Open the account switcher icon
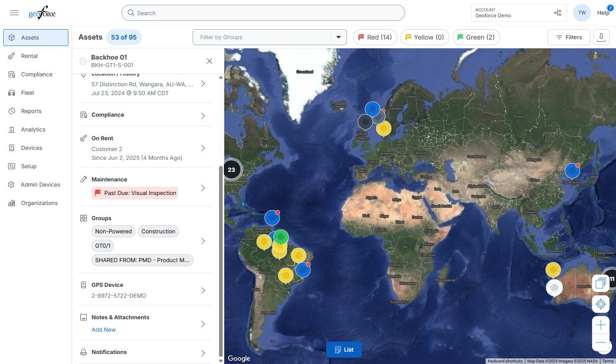This screenshot has height=364, width=616. (558, 13)
